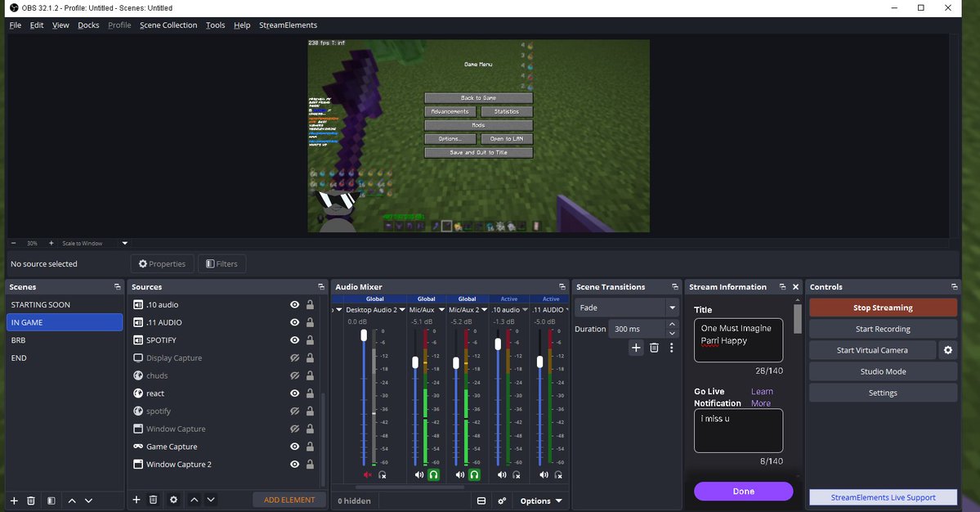The height and width of the screenshot is (512, 980).
Task: Move scene down arrow in Scenes dock
Action: coord(89,501)
